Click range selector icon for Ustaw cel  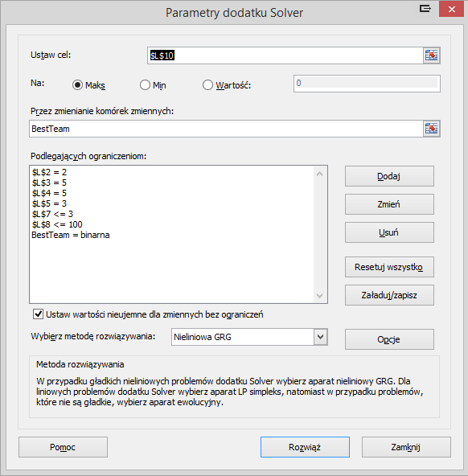click(431, 55)
